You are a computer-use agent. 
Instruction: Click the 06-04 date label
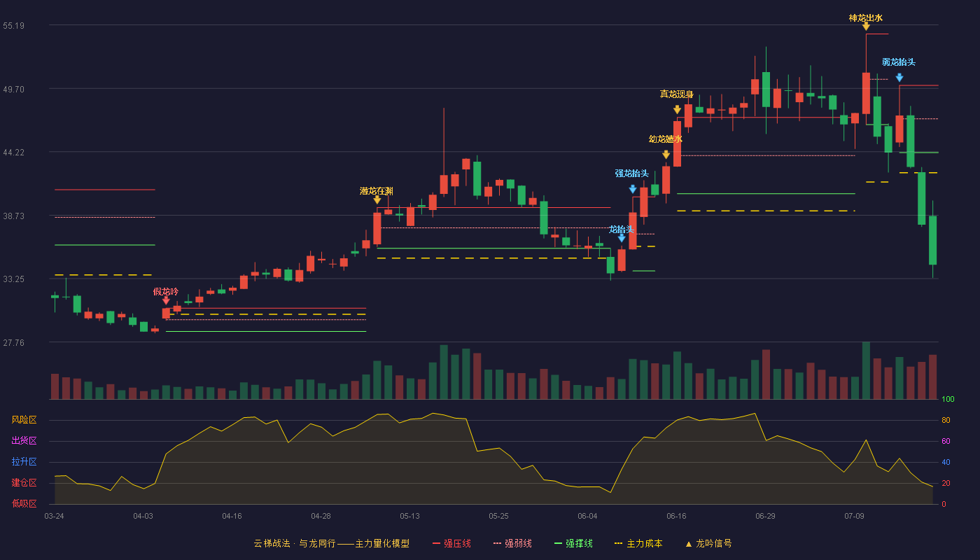pos(587,516)
